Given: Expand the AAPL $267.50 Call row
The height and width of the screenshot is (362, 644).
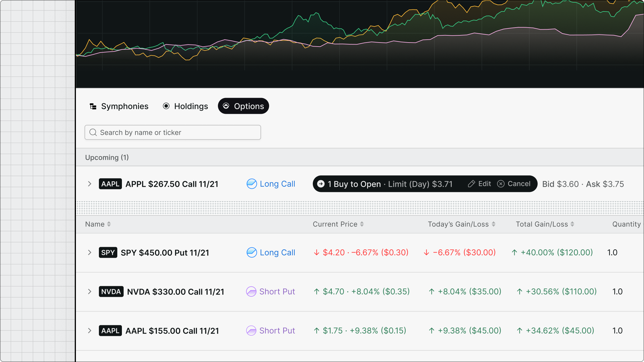Looking at the screenshot, I should (x=90, y=184).
